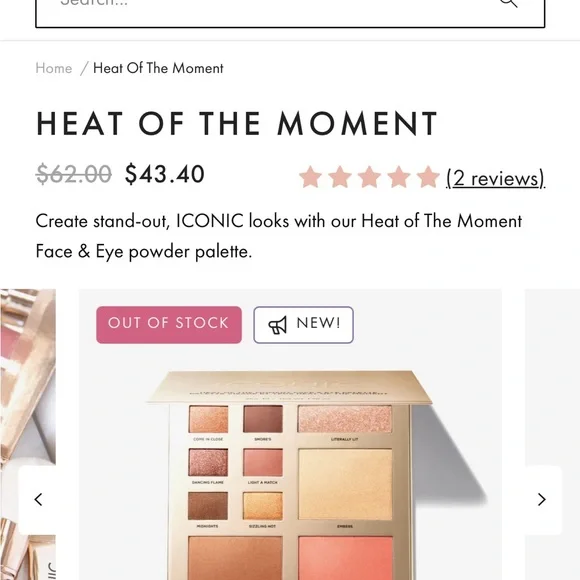Image resolution: width=580 pixels, height=580 pixels.
Task: Click the third rating star
Action: click(x=369, y=177)
